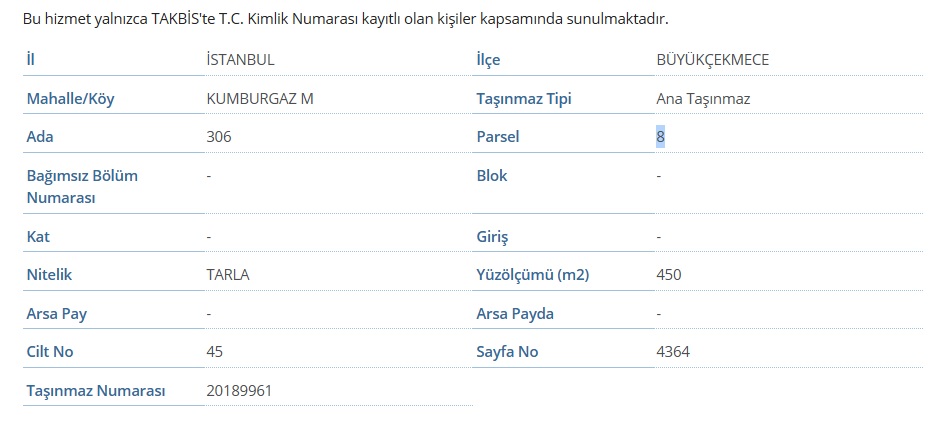Click the Bağımsız Bölüm Numarası label

(82, 187)
